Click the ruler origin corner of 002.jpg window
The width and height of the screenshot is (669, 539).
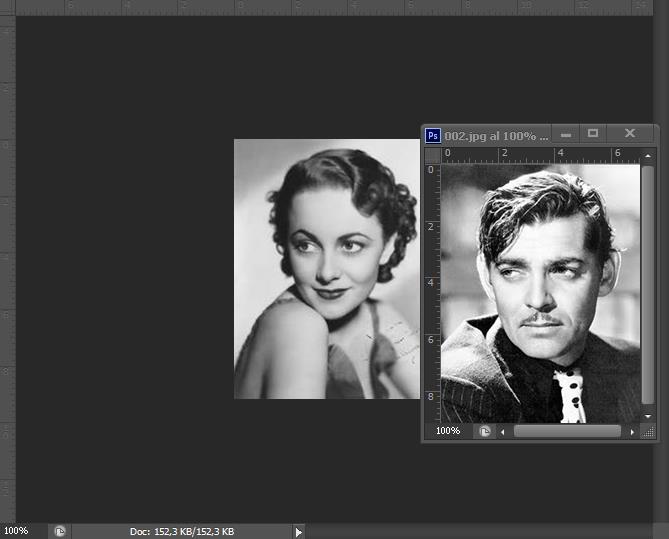coord(432,156)
